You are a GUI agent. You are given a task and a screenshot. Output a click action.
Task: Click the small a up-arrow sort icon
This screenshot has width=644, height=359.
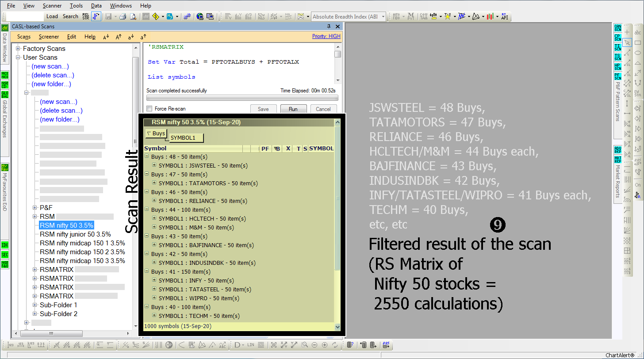tap(143, 37)
